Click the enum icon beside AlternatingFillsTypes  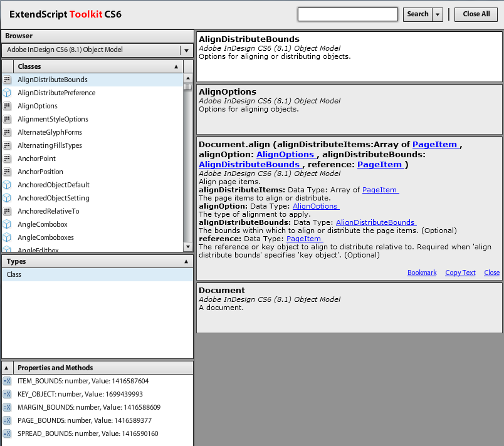tap(7, 145)
